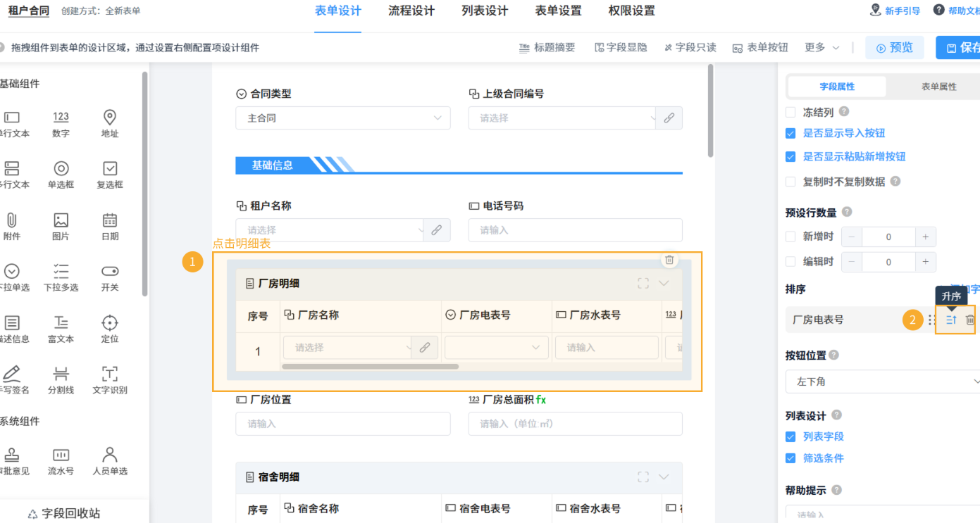
Task: Click the 预览 preview button
Action: (x=895, y=48)
